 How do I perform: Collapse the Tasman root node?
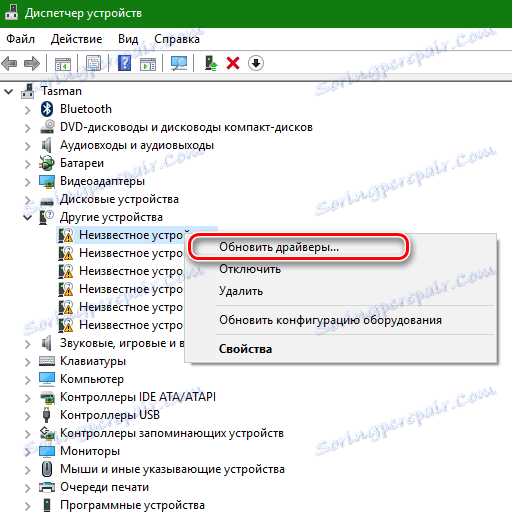[9, 91]
